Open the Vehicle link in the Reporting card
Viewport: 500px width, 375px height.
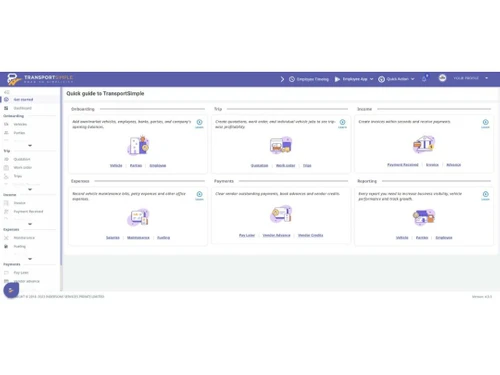coord(402,237)
